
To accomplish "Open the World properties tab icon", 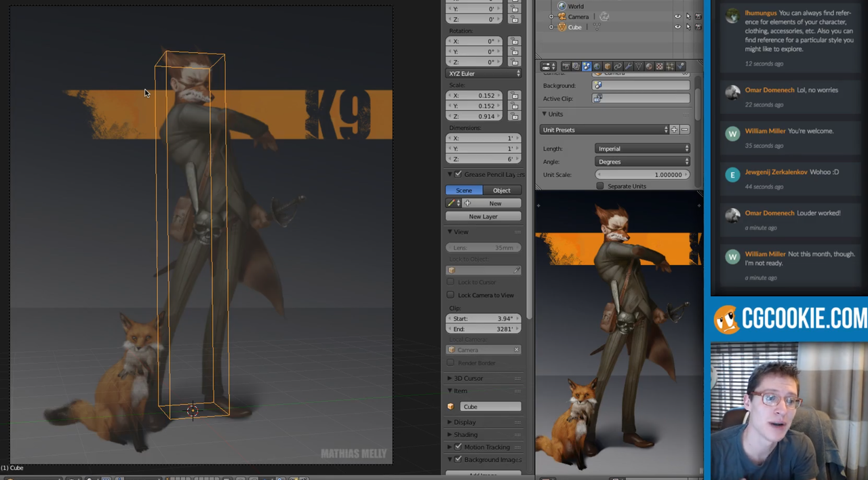I will (597, 66).
